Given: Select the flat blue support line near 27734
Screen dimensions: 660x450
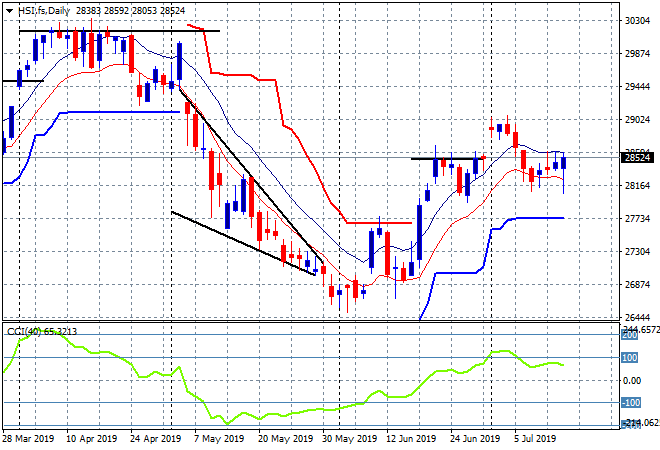Looking at the screenshot, I should [x=540, y=218].
